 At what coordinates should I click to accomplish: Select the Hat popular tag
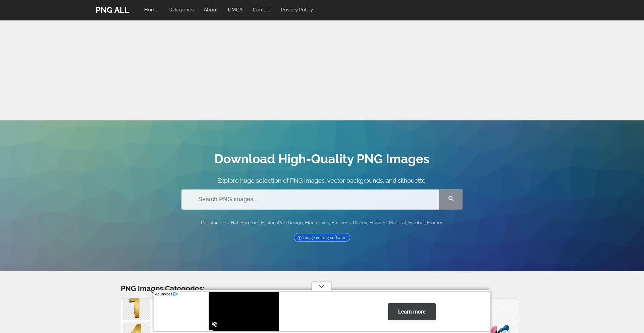pyautogui.click(x=234, y=223)
